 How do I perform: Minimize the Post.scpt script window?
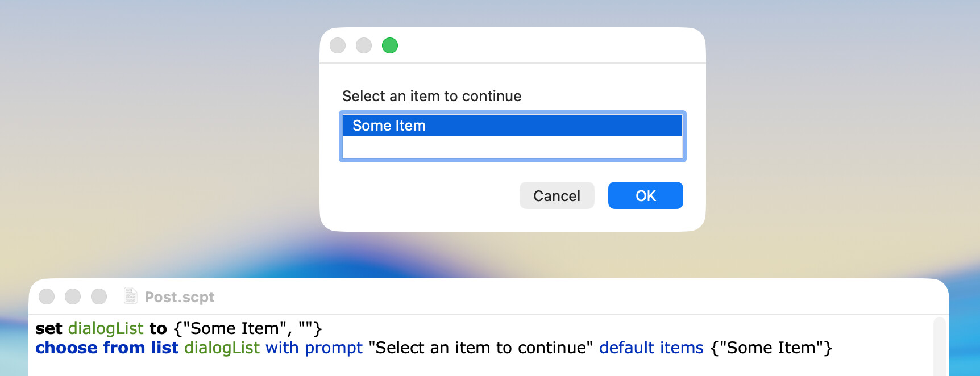[73, 296]
